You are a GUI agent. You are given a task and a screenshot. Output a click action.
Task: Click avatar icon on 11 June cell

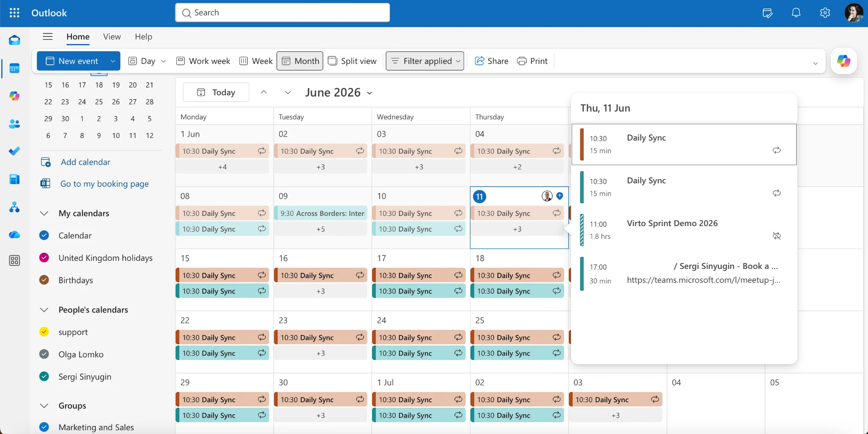(x=547, y=196)
